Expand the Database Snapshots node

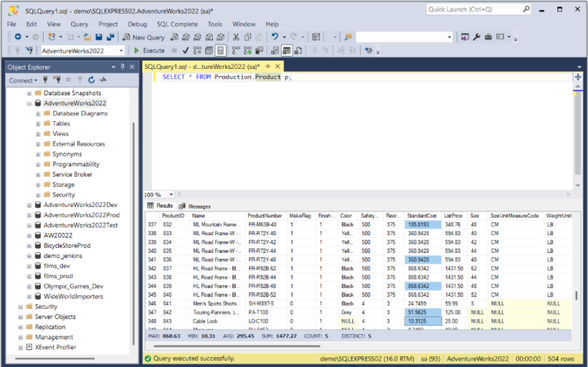(29, 93)
